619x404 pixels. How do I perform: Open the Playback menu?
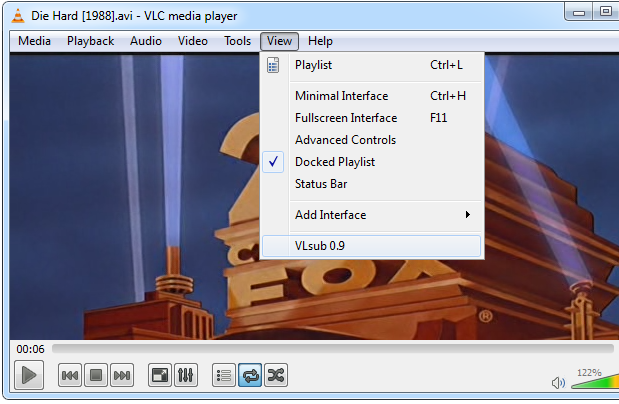[x=90, y=41]
